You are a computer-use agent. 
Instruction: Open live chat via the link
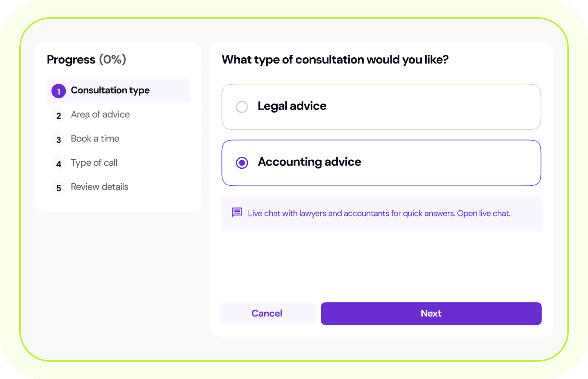click(483, 213)
